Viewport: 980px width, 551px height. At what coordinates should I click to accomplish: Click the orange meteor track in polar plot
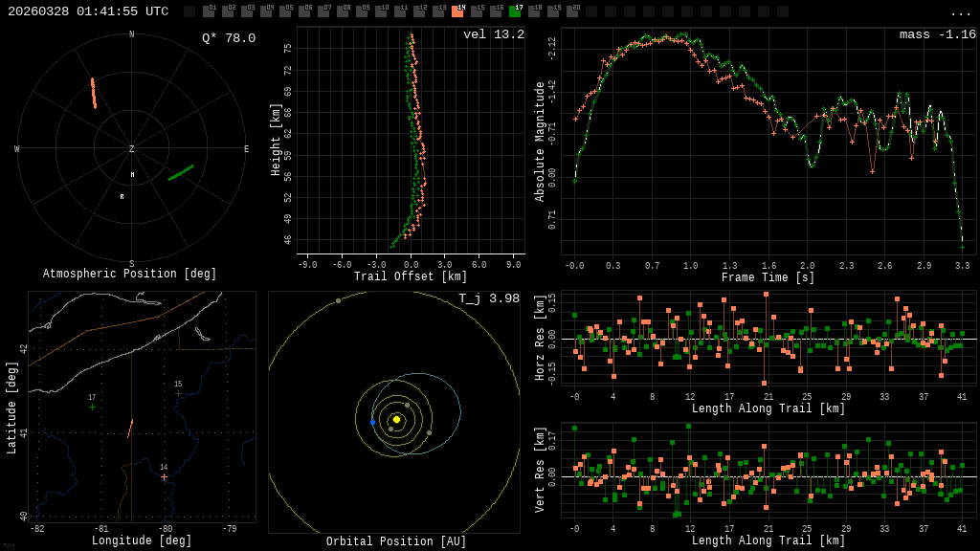point(93,94)
